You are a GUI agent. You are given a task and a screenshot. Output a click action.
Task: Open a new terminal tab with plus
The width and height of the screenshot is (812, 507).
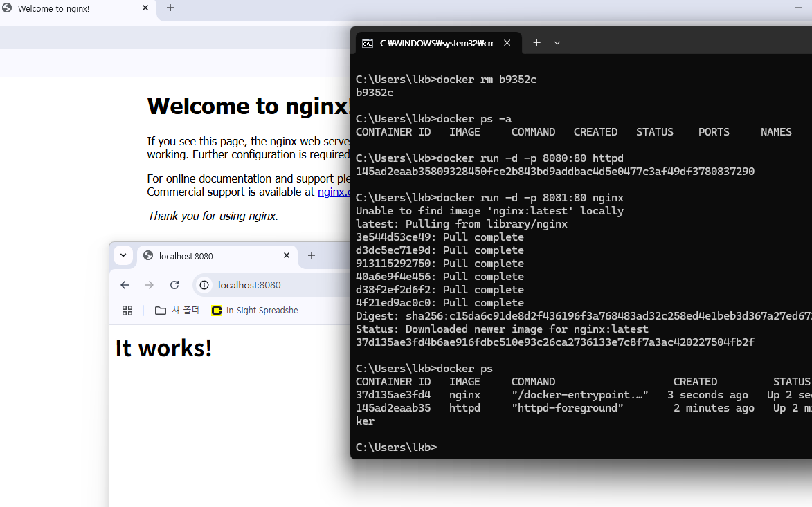click(536, 43)
